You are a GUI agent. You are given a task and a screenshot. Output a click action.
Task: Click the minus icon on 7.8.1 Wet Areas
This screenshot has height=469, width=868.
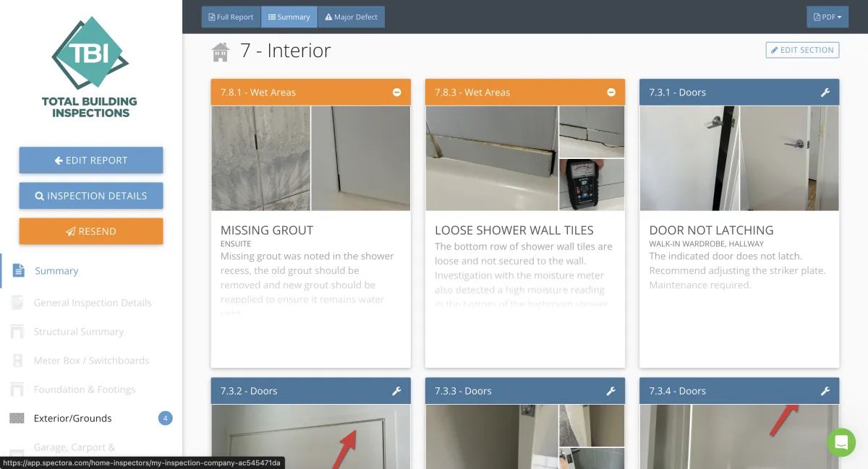coord(397,92)
